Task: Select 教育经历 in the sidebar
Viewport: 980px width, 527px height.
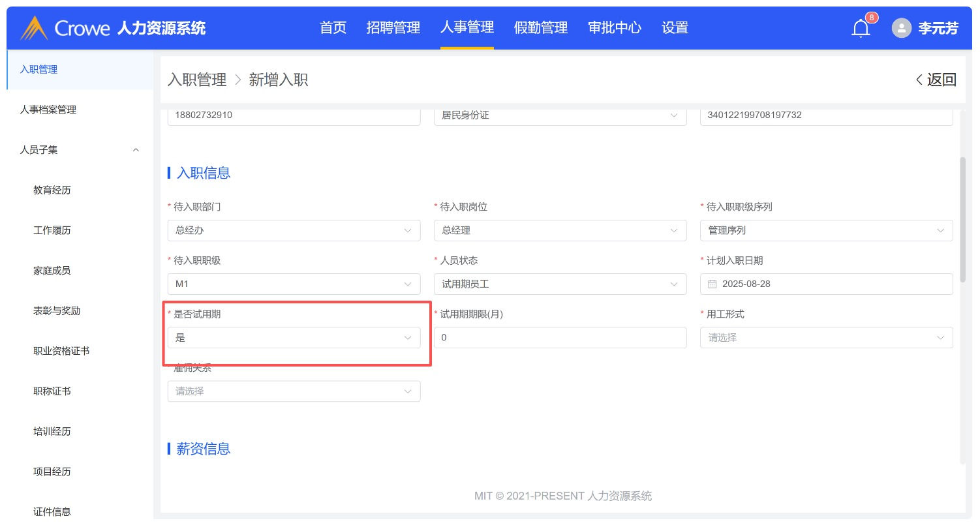Action: (x=52, y=190)
